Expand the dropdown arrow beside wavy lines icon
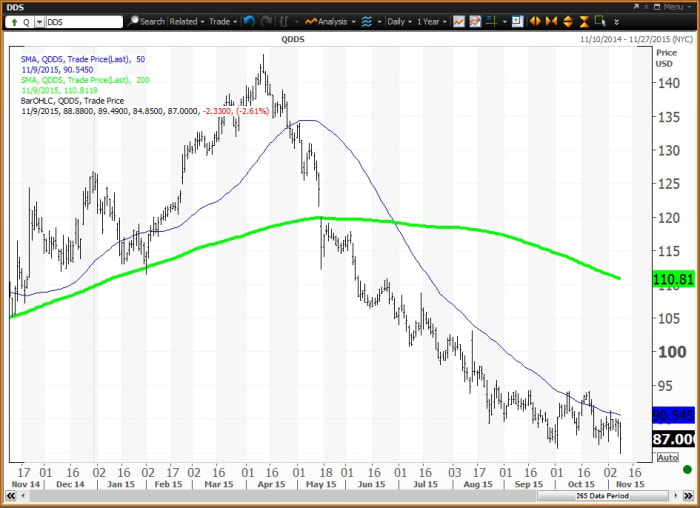This screenshot has height=508, width=700. click(379, 22)
